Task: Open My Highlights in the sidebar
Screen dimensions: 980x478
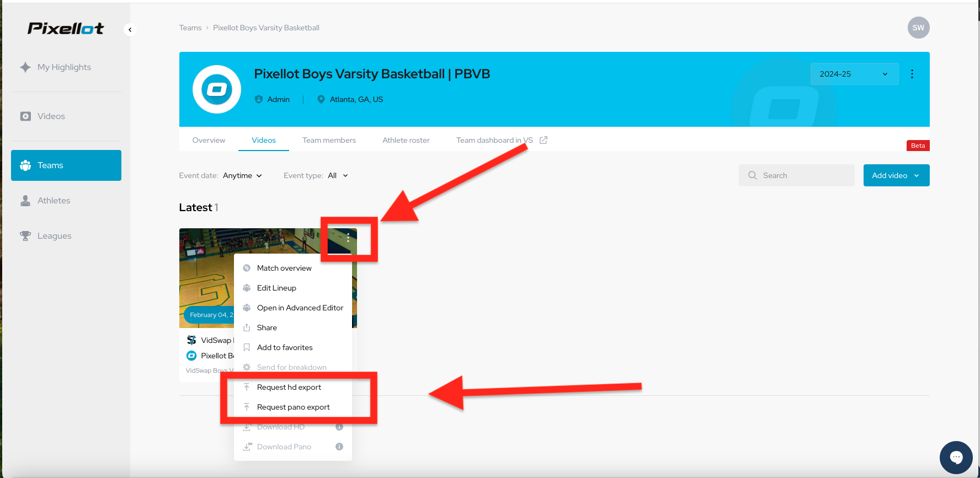Action: point(66,67)
